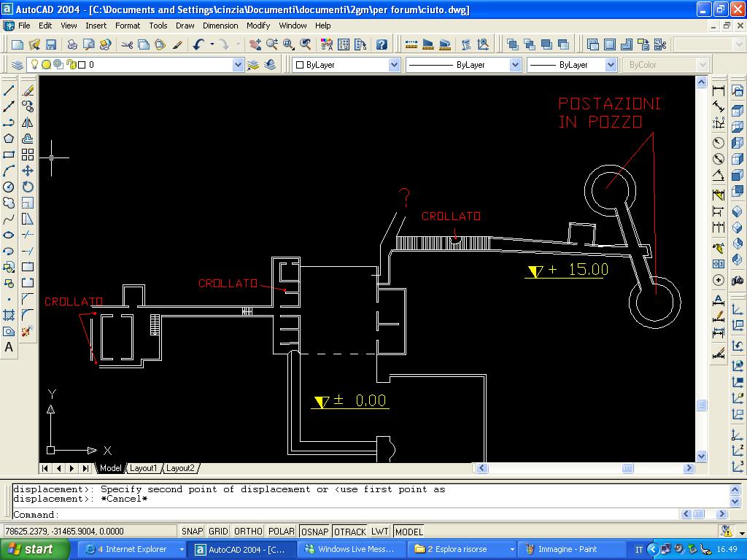Select the Polygon drawing tool

9,139
